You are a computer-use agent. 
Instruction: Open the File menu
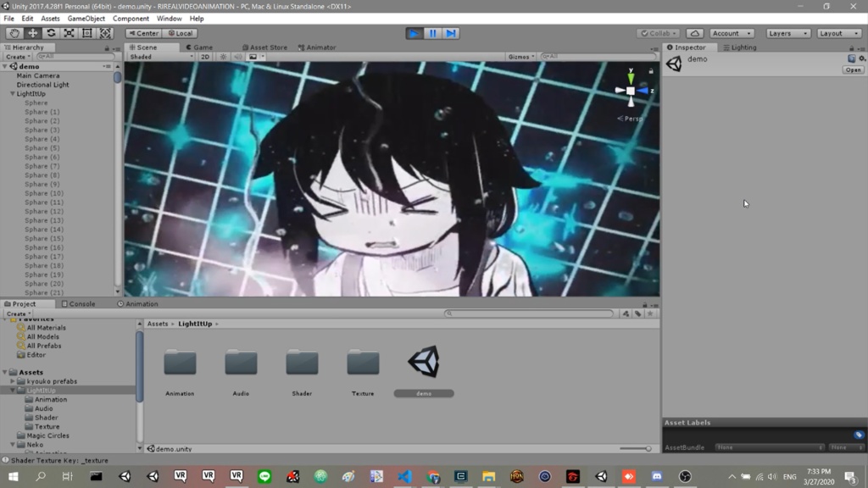pos(8,19)
